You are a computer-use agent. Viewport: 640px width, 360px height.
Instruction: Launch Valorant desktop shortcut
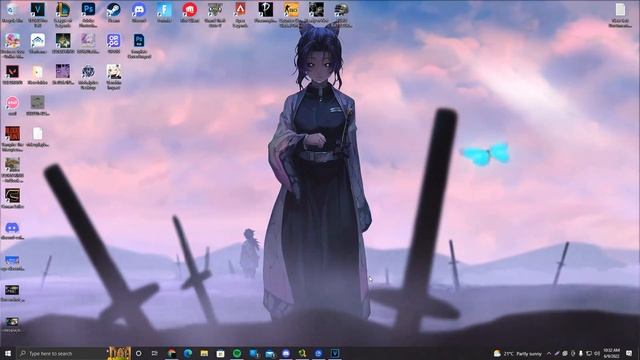coord(12,74)
